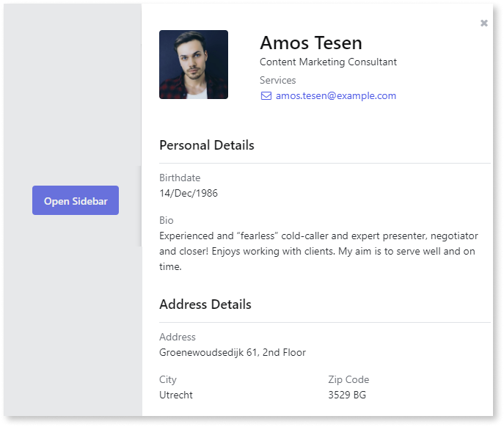The image size is (504, 427).
Task: Click the Birthdate field label
Action: click(180, 178)
